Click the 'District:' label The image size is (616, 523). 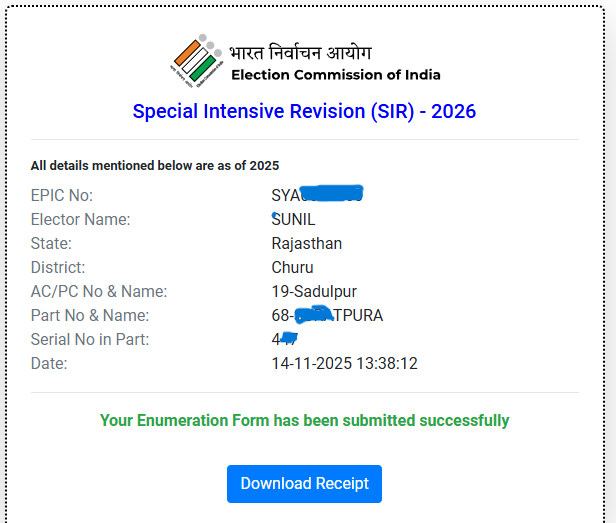(58, 268)
